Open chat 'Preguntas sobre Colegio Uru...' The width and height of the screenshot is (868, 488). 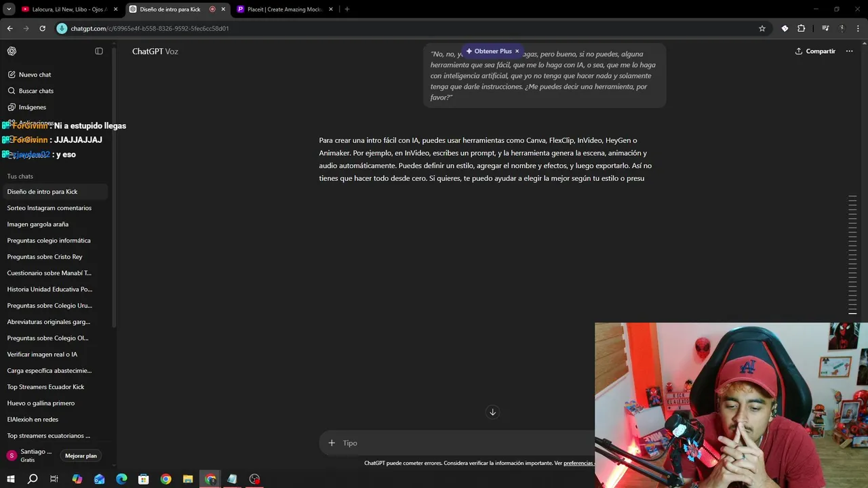pos(56,306)
